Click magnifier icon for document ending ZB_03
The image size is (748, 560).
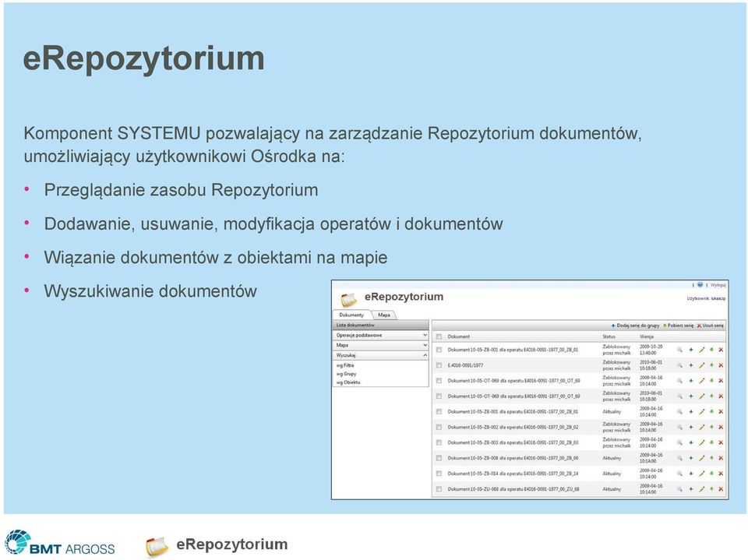click(679, 442)
